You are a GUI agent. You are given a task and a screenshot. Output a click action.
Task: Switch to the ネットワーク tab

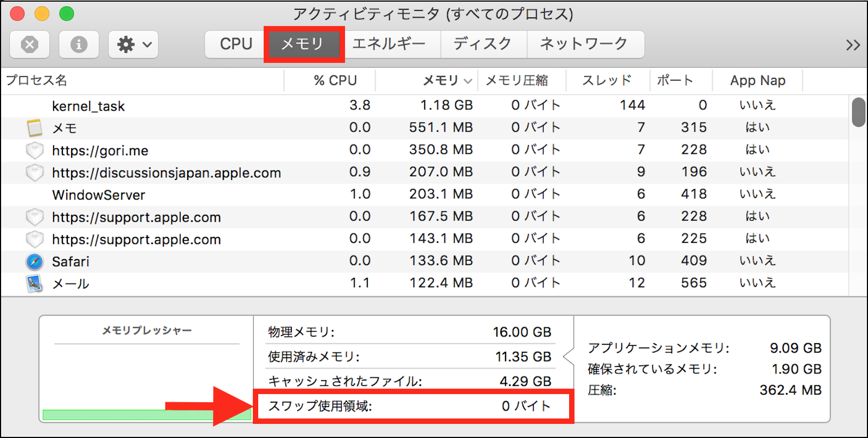click(x=584, y=44)
